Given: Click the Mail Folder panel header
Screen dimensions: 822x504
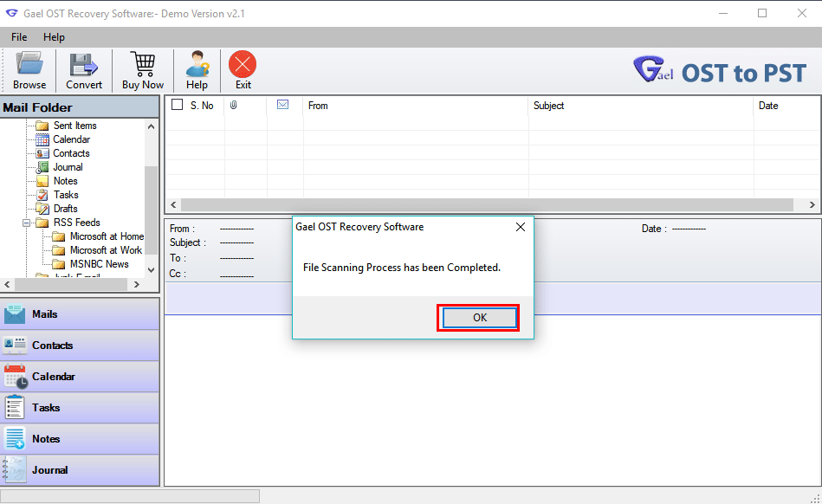Looking at the screenshot, I should pyautogui.click(x=80, y=107).
